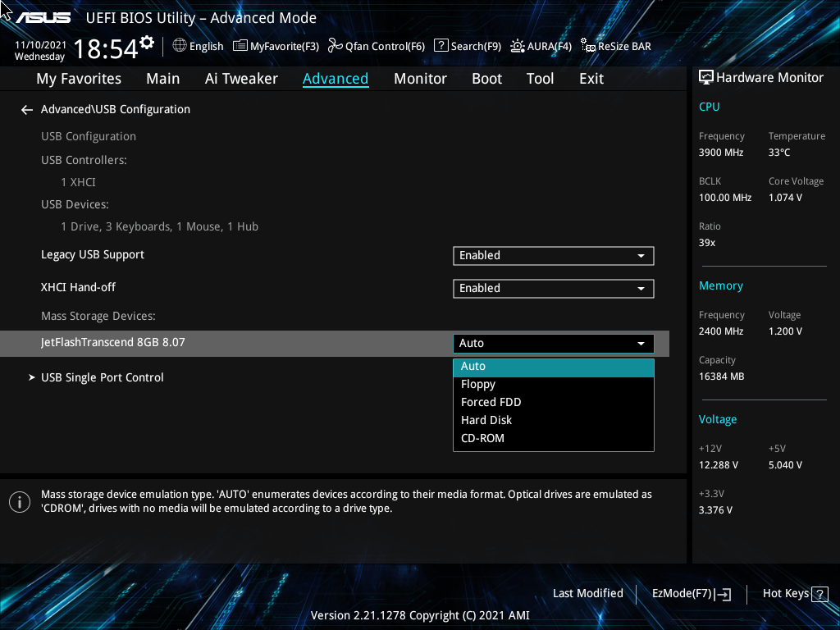Click the 18:54 clock time

(106, 49)
